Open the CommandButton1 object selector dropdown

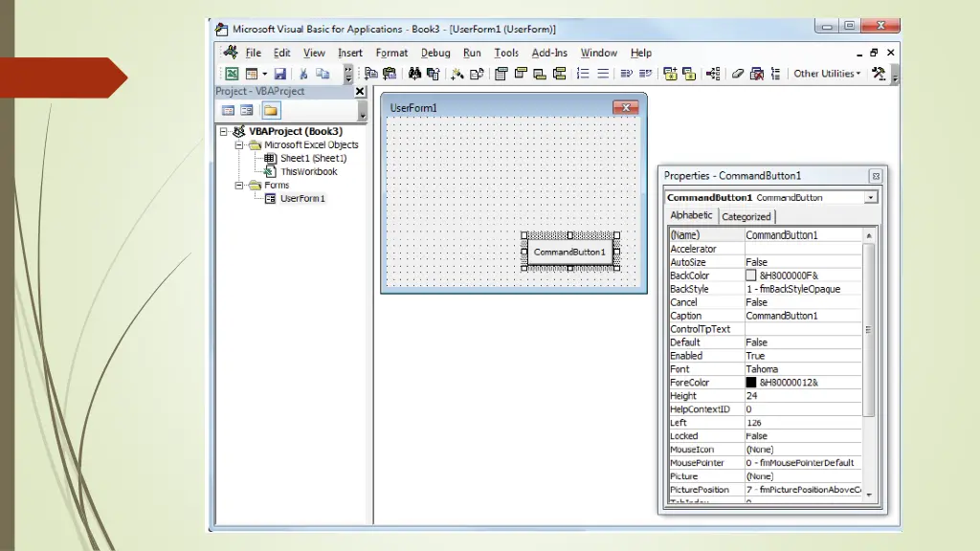point(871,198)
